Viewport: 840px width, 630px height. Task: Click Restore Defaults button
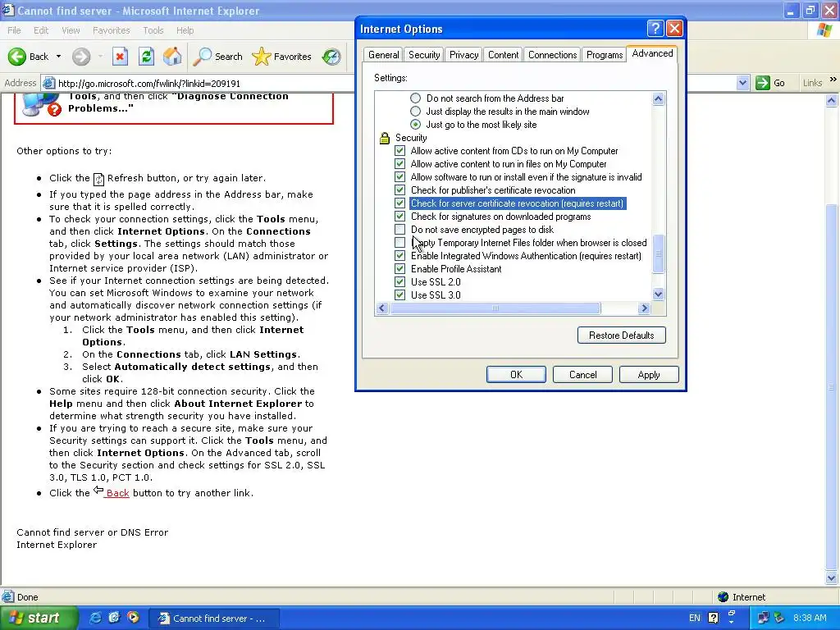(622, 336)
